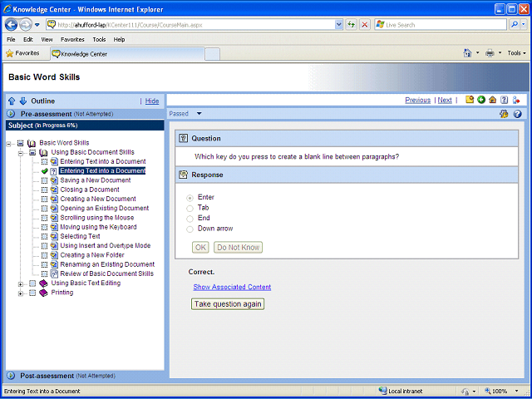Open the command bar Tools dropdown
The height and width of the screenshot is (399, 532).
[516, 53]
